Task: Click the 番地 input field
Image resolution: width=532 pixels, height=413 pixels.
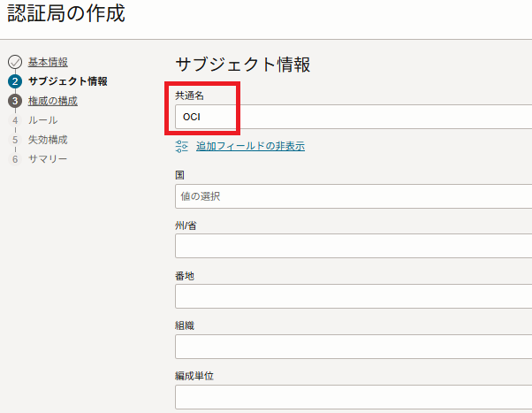Action: tap(353, 296)
